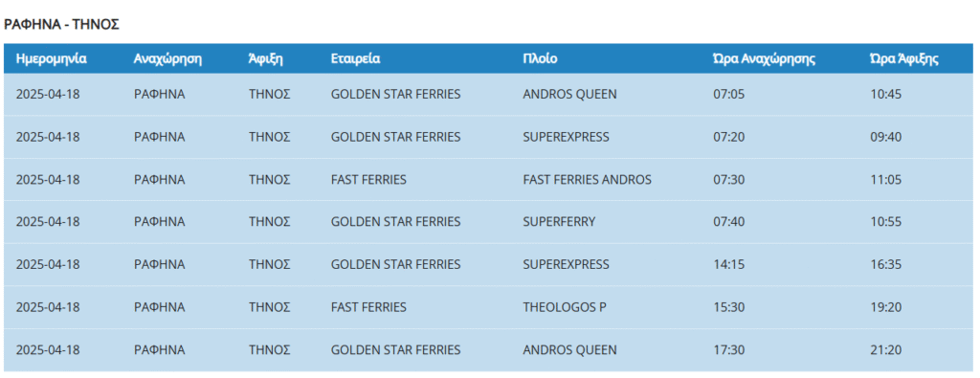The image size is (980, 378).
Task: Select the 21:20 arrival time
Action: coord(885,350)
